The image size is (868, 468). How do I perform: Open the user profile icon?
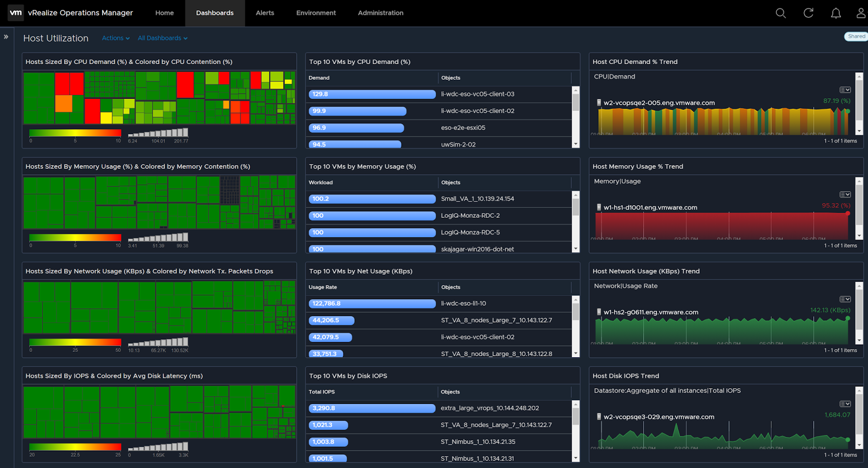click(x=861, y=13)
